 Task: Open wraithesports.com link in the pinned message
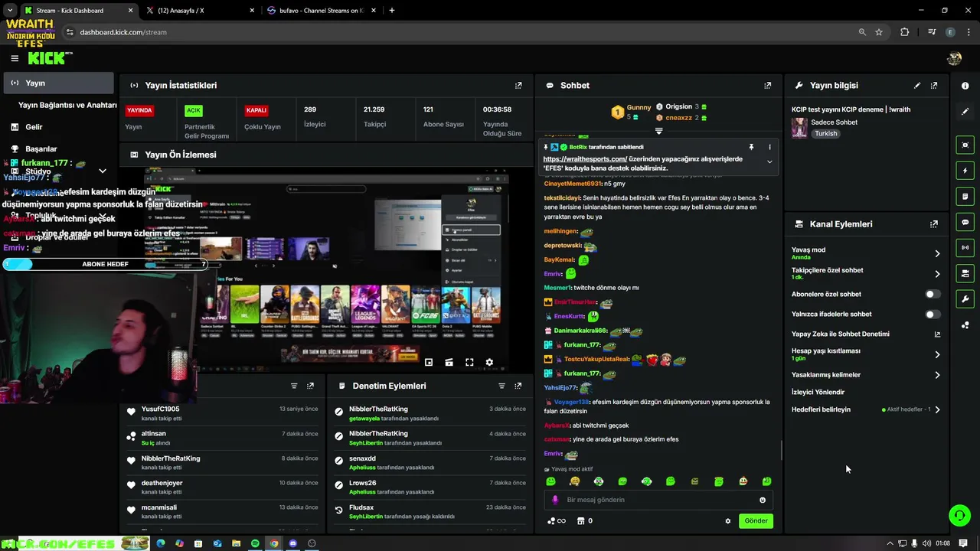tap(585, 159)
